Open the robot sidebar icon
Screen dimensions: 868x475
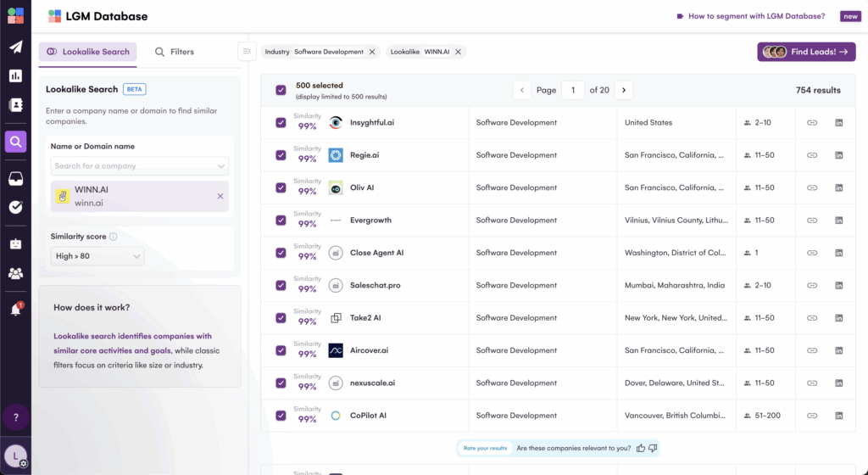pos(15,244)
